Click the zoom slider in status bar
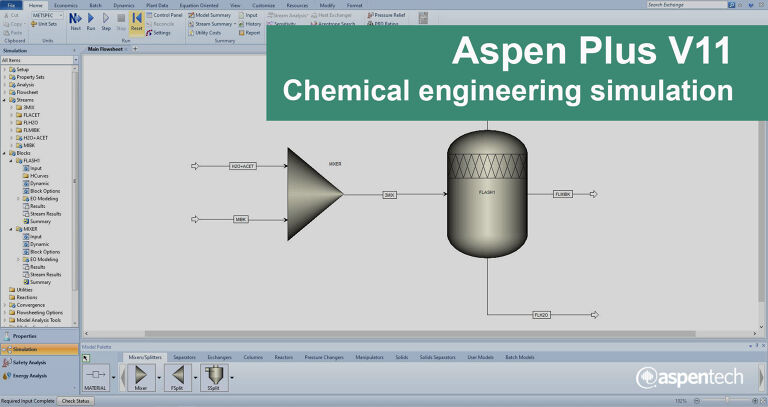 (x=727, y=401)
